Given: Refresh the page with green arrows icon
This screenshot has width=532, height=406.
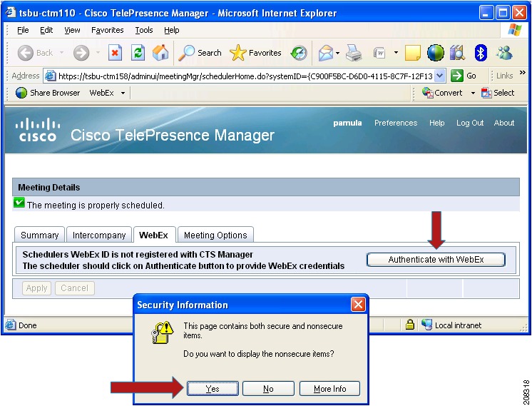Looking at the screenshot, I should point(138,53).
